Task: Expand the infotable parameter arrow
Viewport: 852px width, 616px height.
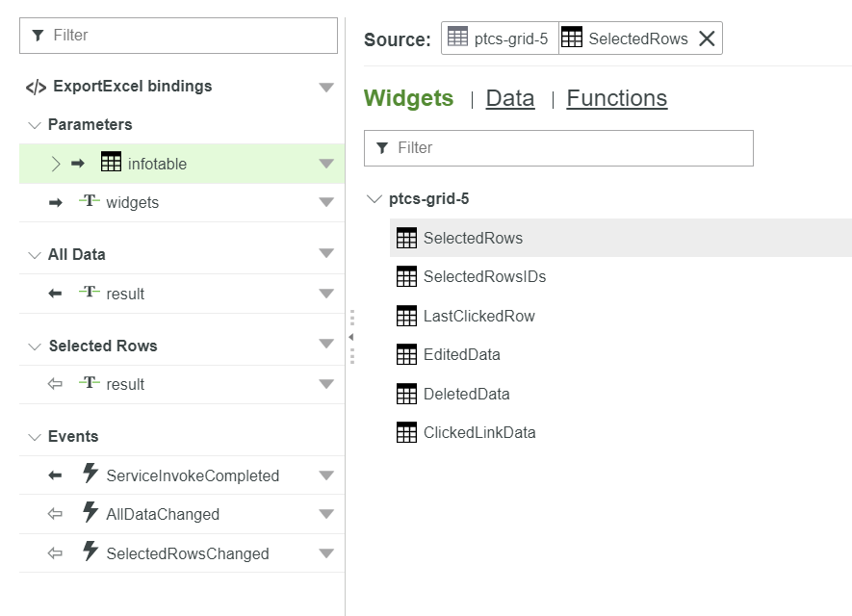Action: click(x=53, y=163)
